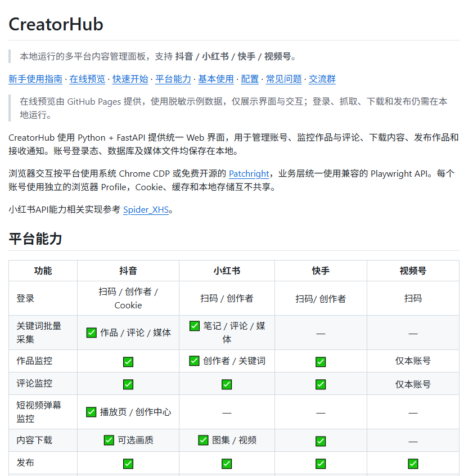Click the green check before 可选画质
464x476 pixels.
(109, 440)
